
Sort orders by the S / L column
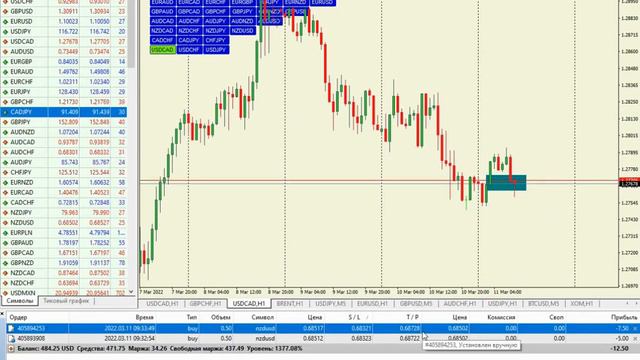coord(355,317)
